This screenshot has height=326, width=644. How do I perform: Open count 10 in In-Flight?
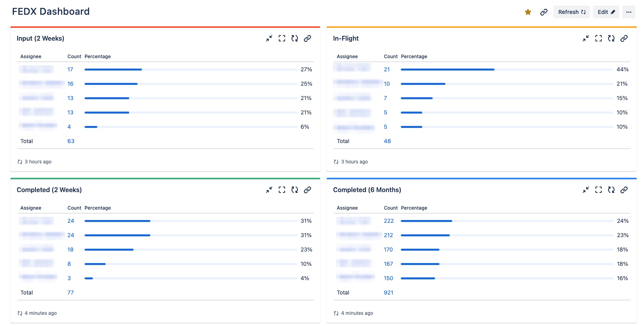(x=387, y=84)
